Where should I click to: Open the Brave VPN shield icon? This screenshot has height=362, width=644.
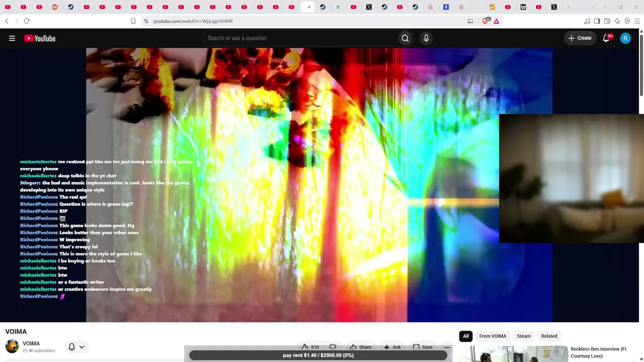(627, 21)
